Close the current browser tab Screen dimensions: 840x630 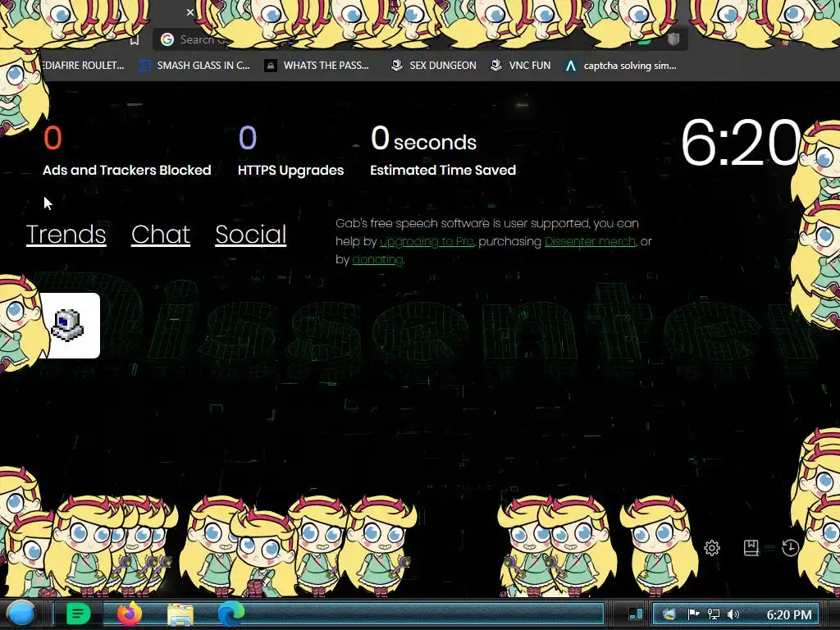click(x=190, y=11)
